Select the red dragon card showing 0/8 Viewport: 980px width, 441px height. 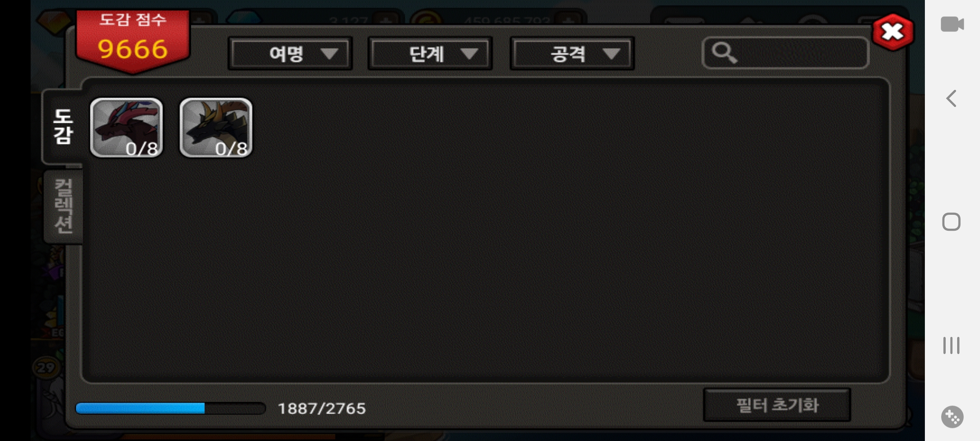126,127
